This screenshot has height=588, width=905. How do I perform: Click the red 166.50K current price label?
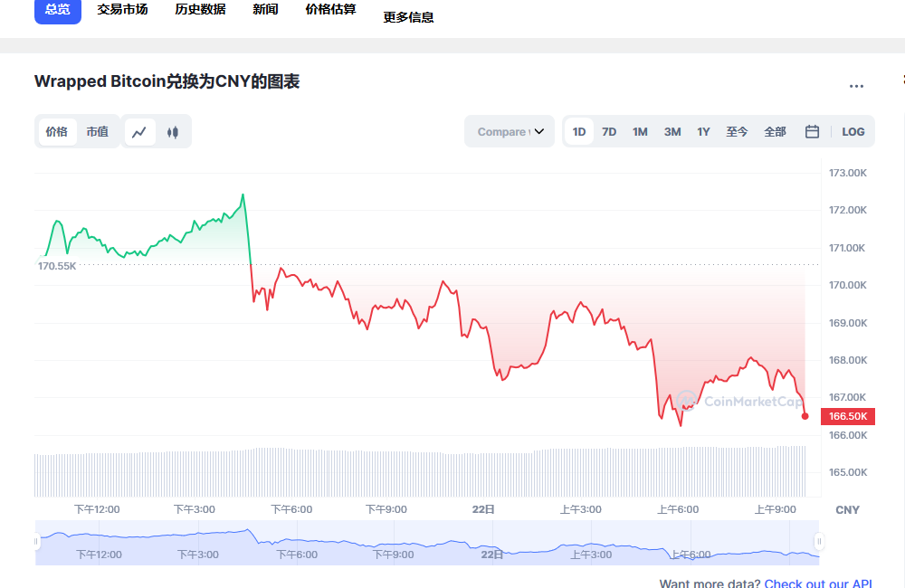tap(848, 416)
